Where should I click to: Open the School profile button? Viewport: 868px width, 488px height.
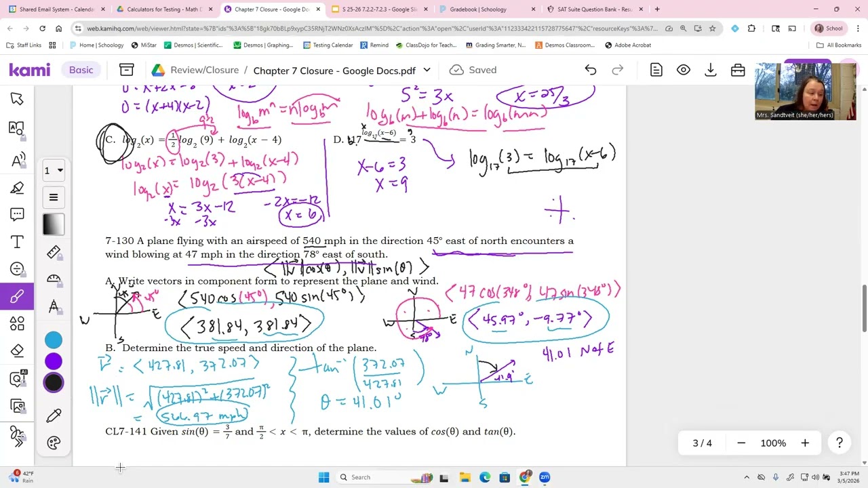[x=829, y=28]
